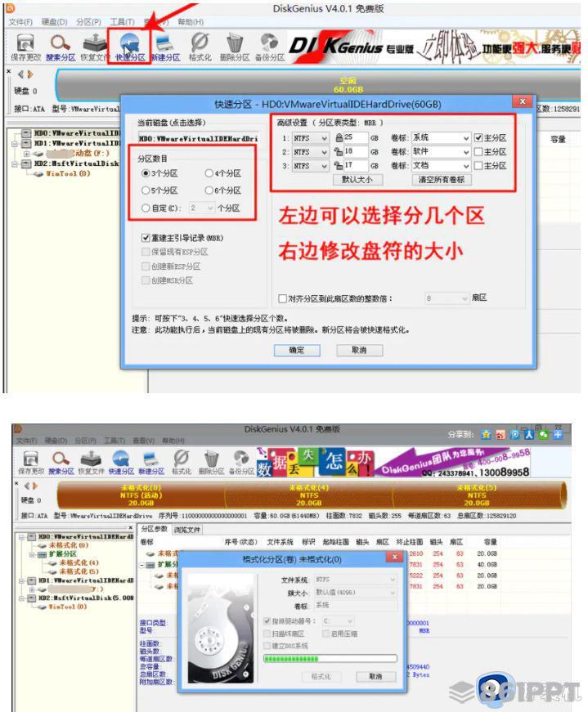Click 快速分区 icon in the window with 格式化分区 dialog
The height and width of the screenshot is (712, 588).
(x=121, y=458)
